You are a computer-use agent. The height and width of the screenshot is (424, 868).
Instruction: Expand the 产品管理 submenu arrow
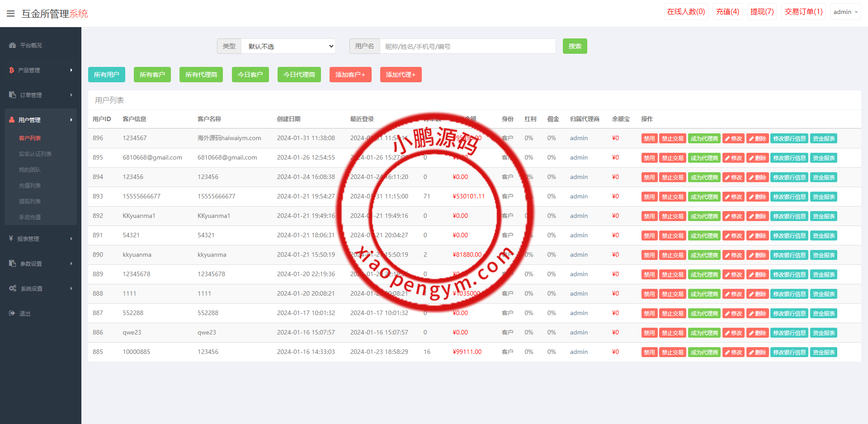pyautogui.click(x=71, y=70)
